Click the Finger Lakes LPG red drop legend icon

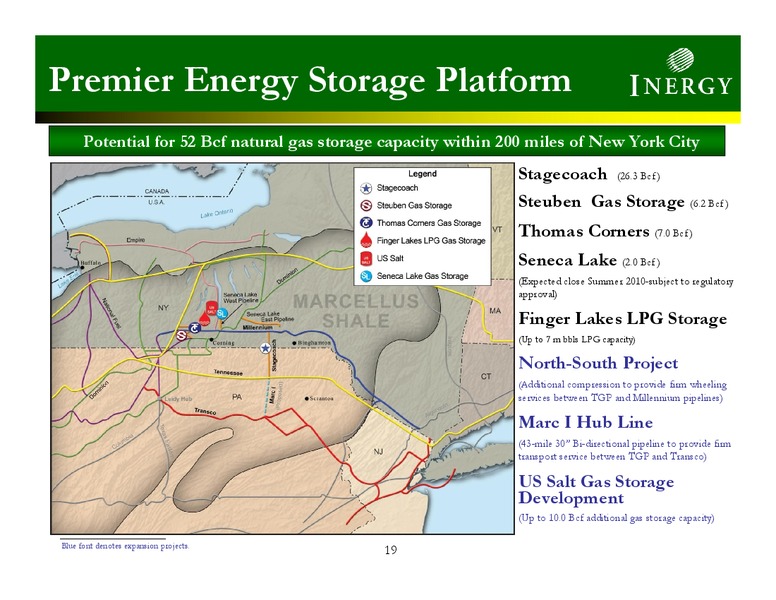366,240
